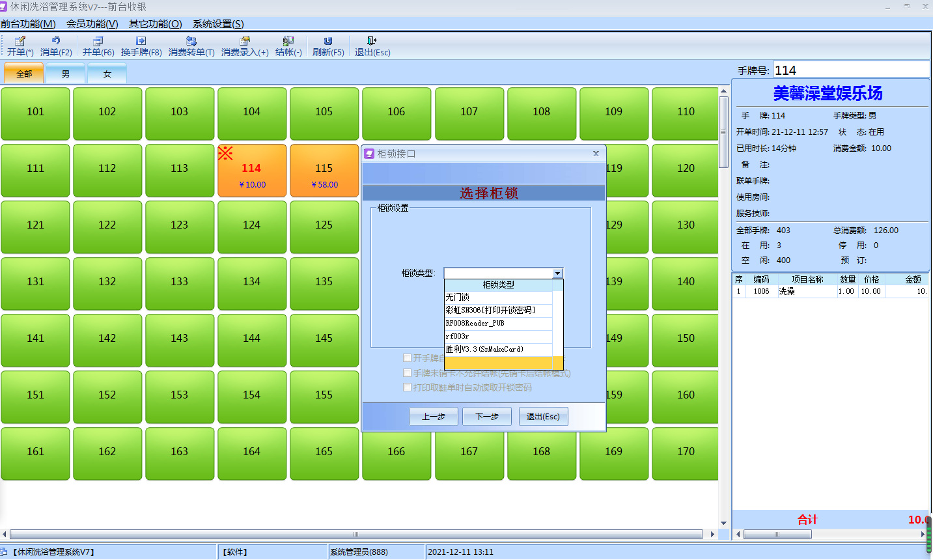The height and width of the screenshot is (560, 933).
Task: Click the 开单 (open bill) toolbar icon
Action: click(x=20, y=41)
